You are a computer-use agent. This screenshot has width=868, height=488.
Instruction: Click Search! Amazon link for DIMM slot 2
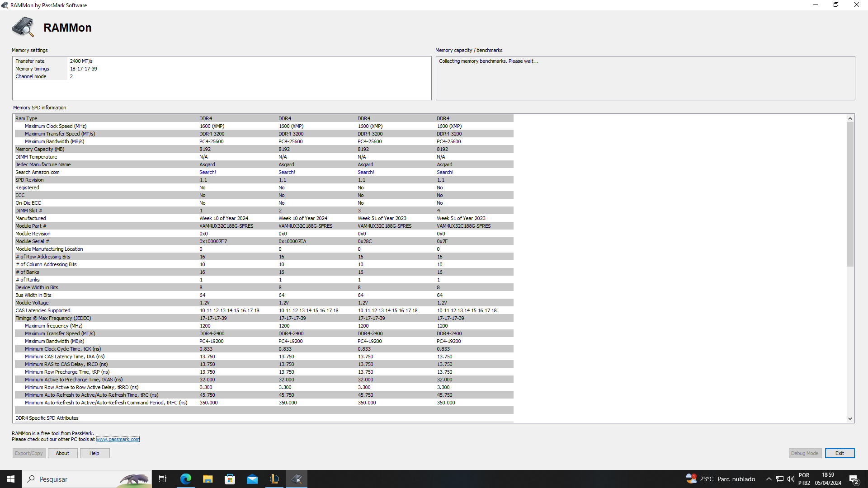click(287, 172)
